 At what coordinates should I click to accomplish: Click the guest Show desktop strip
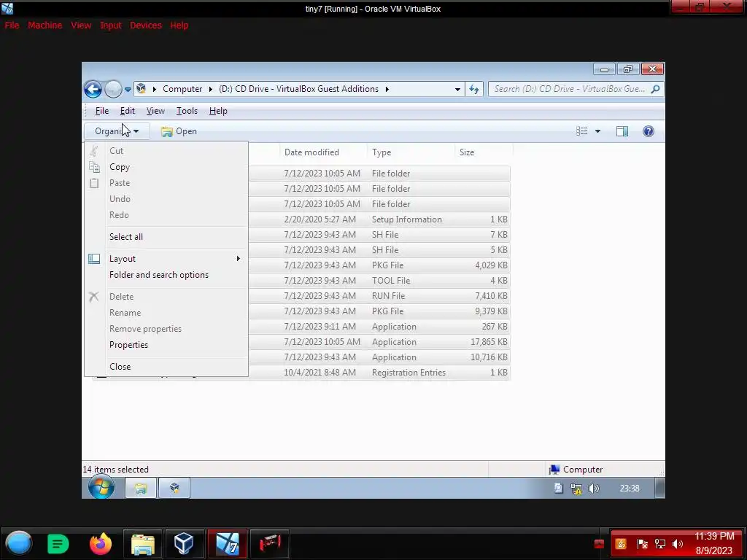point(659,488)
